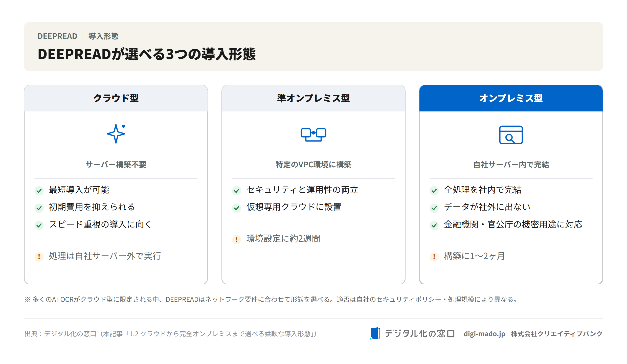
Task: Click the check icon beside 最短導入が可能
Action: pyautogui.click(x=39, y=191)
